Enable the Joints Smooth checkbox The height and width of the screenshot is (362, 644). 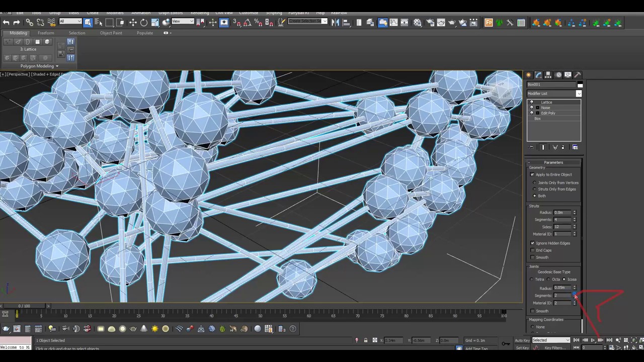point(532,311)
